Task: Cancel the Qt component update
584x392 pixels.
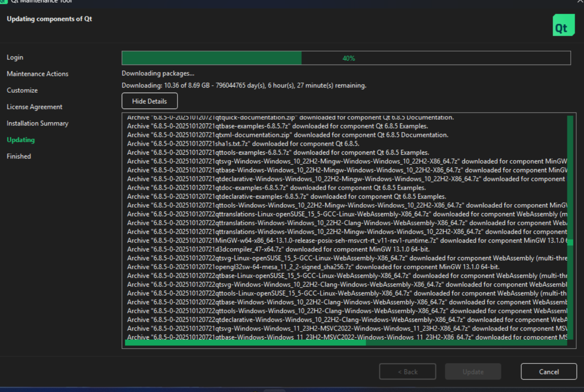Action: coord(548,371)
